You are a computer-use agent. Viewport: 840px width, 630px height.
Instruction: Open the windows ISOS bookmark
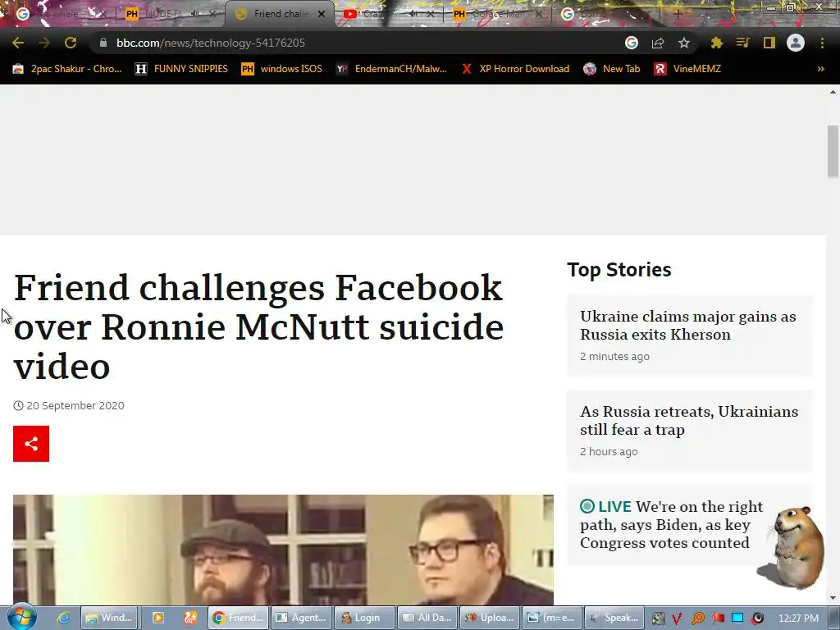click(282, 69)
